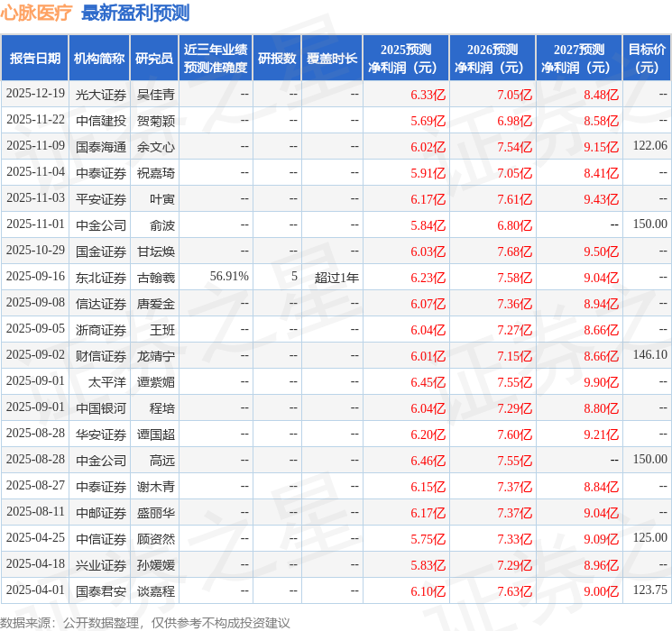Click the 东北证券 institution name
The width and height of the screenshot is (672, 631).
point(100,277)
